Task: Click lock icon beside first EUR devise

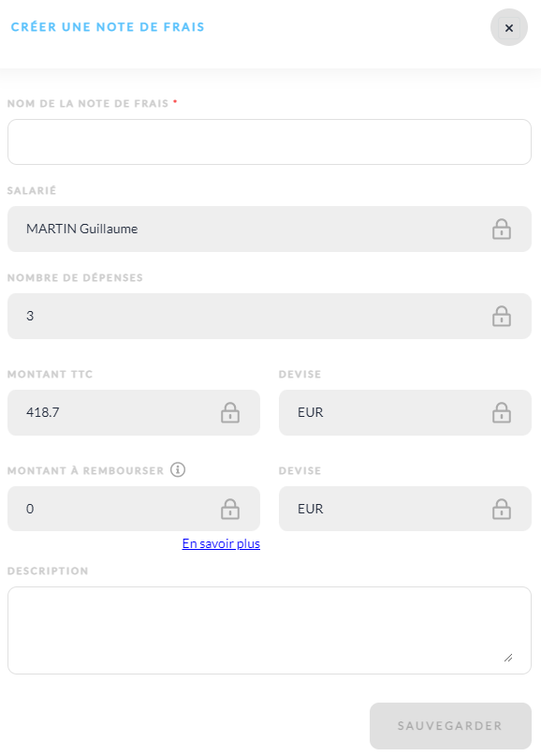Action: [x=501, y=413]
